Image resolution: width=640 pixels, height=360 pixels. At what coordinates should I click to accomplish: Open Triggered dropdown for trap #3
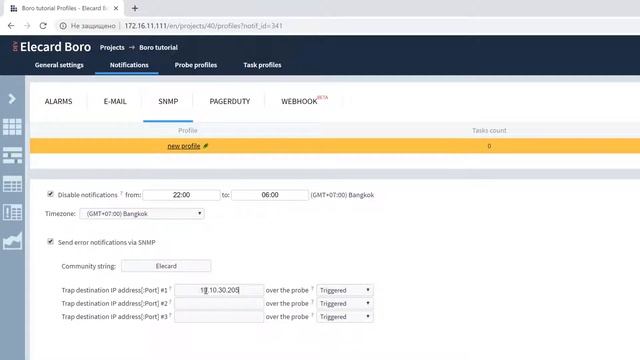pos(345,317)
